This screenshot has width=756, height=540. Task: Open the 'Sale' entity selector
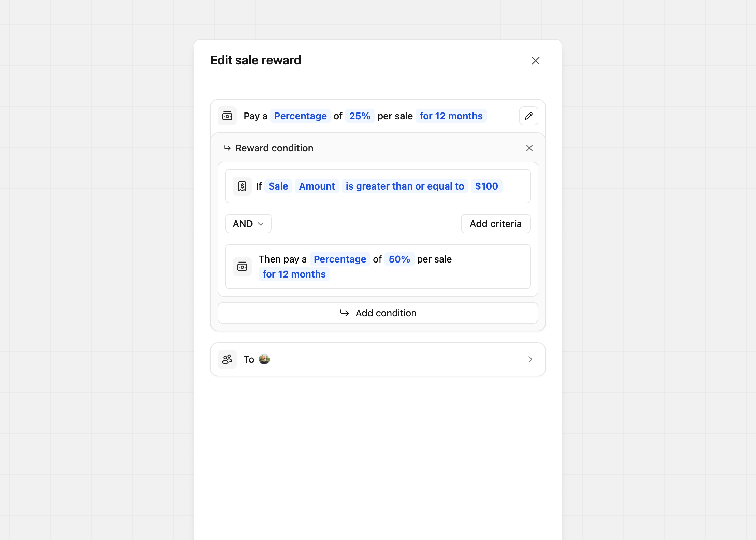tap(278, 186)
